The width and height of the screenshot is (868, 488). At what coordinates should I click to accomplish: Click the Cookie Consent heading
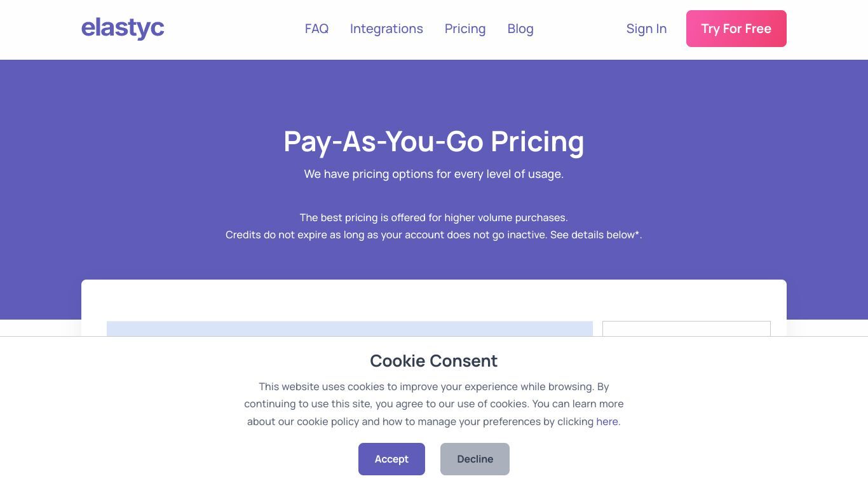(434, 361)
